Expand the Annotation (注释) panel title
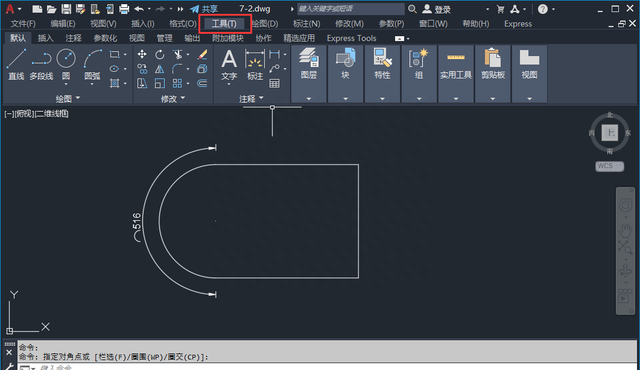The width and height of the screenshot is (640, 370). [251, 98]
